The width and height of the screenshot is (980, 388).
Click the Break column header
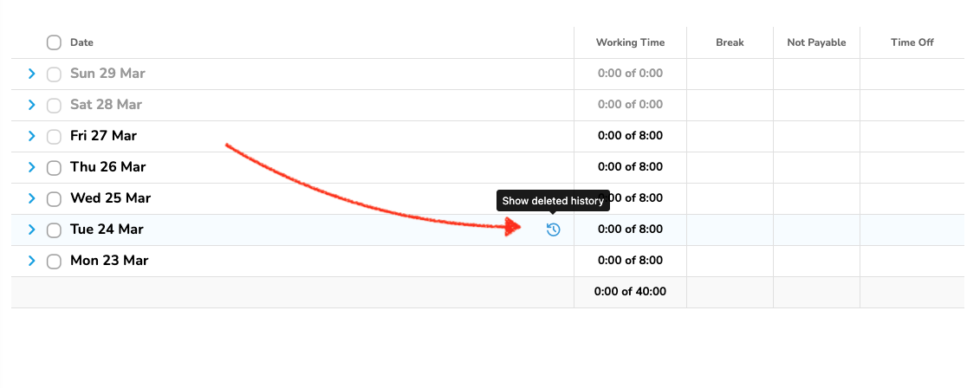(730, 42)
